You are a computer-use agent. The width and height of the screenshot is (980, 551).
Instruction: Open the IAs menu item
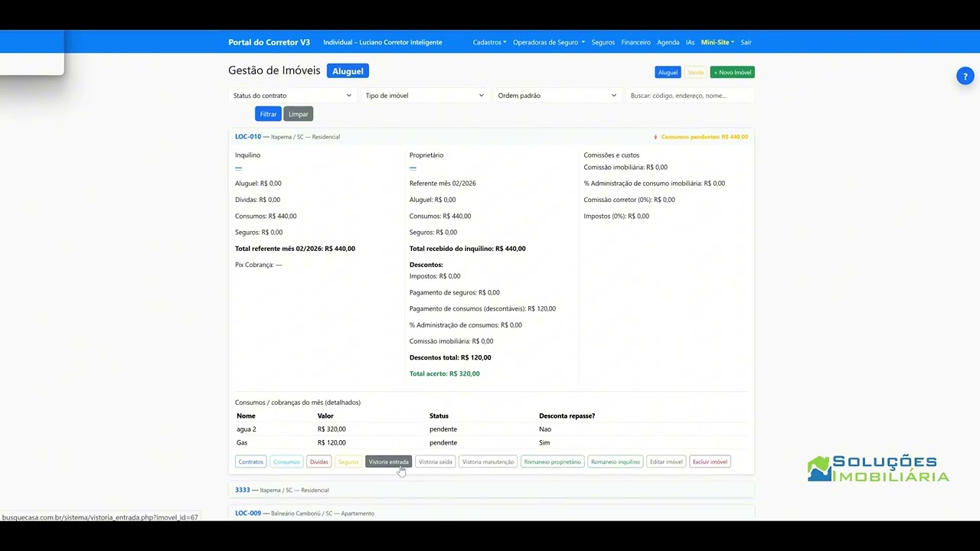tap(691, 42)
